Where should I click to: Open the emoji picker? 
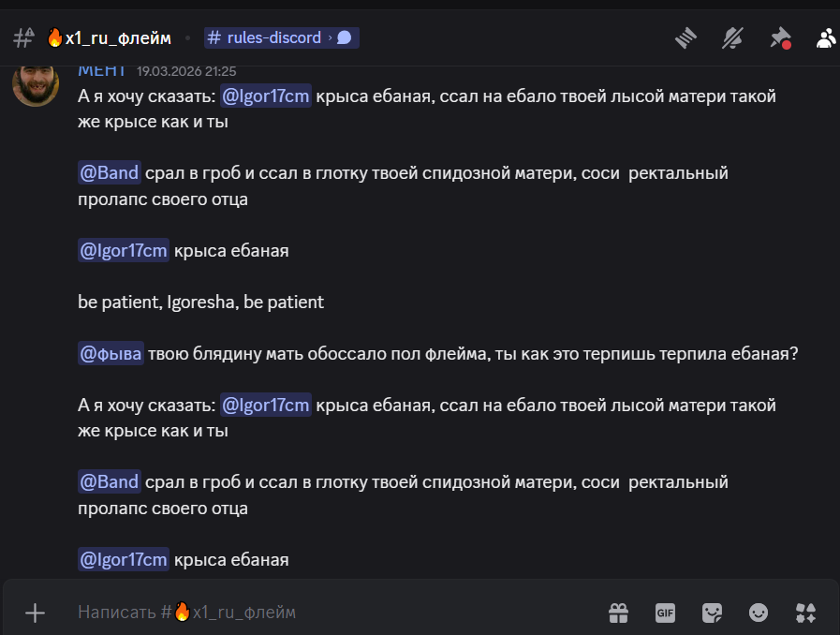tap(759, 613)
